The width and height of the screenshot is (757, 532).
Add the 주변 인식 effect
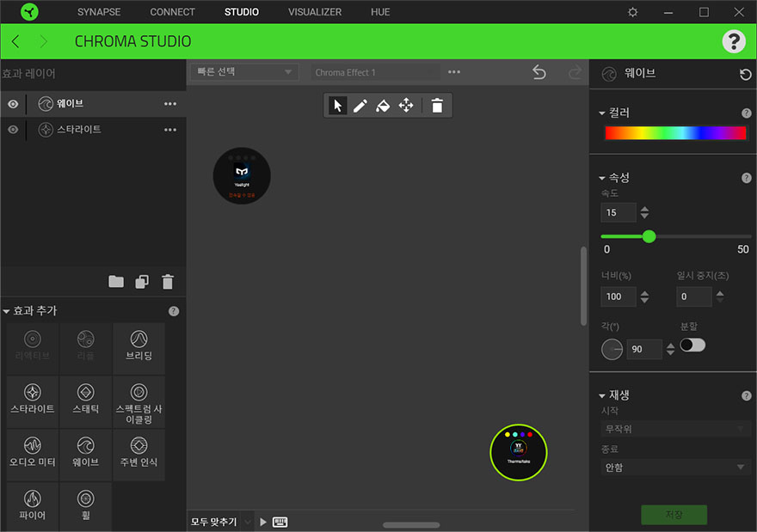coord(139,455)
